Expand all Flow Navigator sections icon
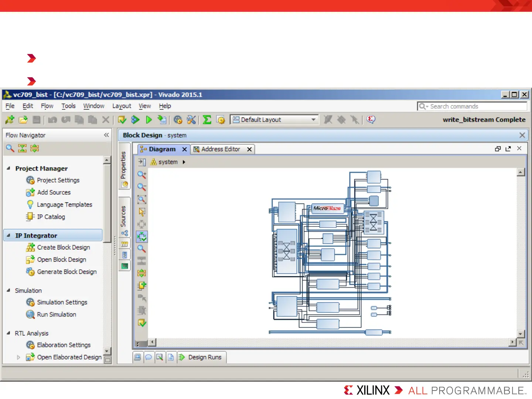The width and height of the screenshot is (532, 399). [x=35, y=149]
